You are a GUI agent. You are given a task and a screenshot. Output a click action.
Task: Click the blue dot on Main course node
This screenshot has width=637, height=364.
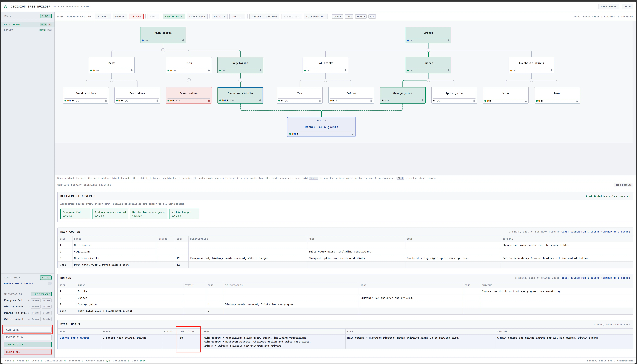[x=143, y=40]
